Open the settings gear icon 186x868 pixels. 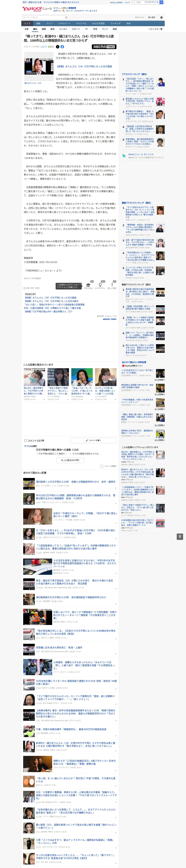[x=161, y=17]
